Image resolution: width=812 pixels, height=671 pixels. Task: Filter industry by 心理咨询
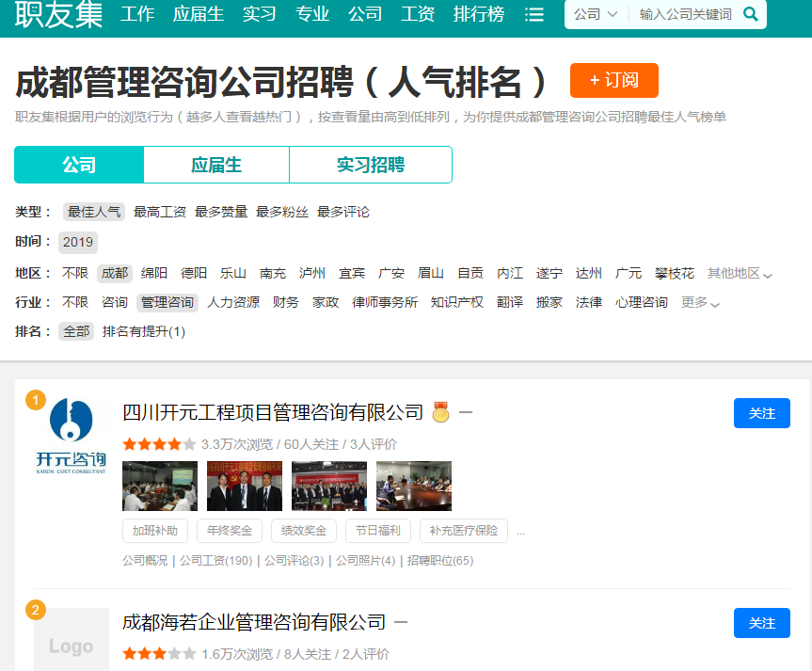pyautogui.click(x=642, y=303)
